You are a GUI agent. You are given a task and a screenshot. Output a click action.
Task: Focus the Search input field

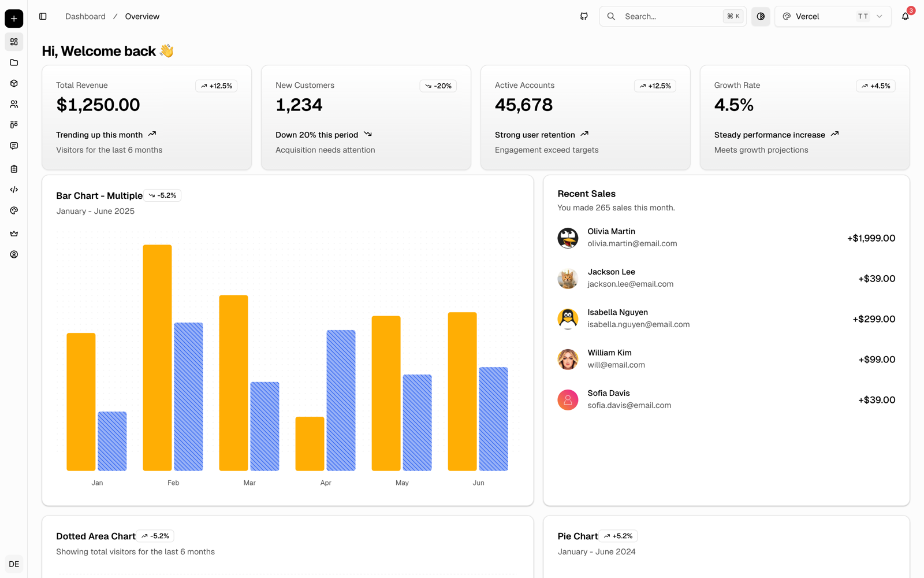pos(673,16)
